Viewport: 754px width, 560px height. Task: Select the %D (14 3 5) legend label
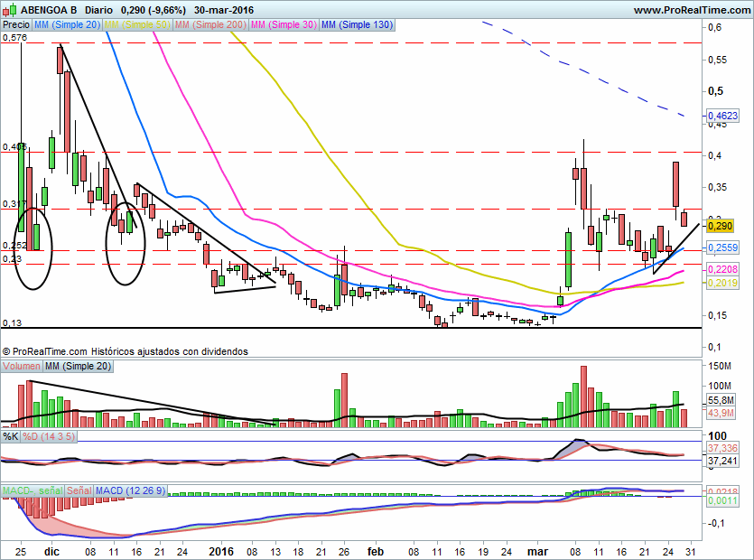point(49,436)
